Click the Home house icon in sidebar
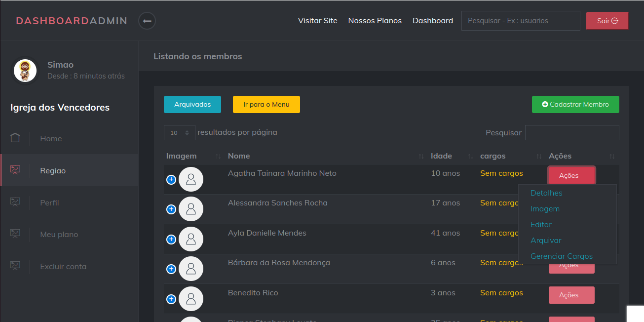The width and height of the screenshot is (644, 322). pos(15,138)
